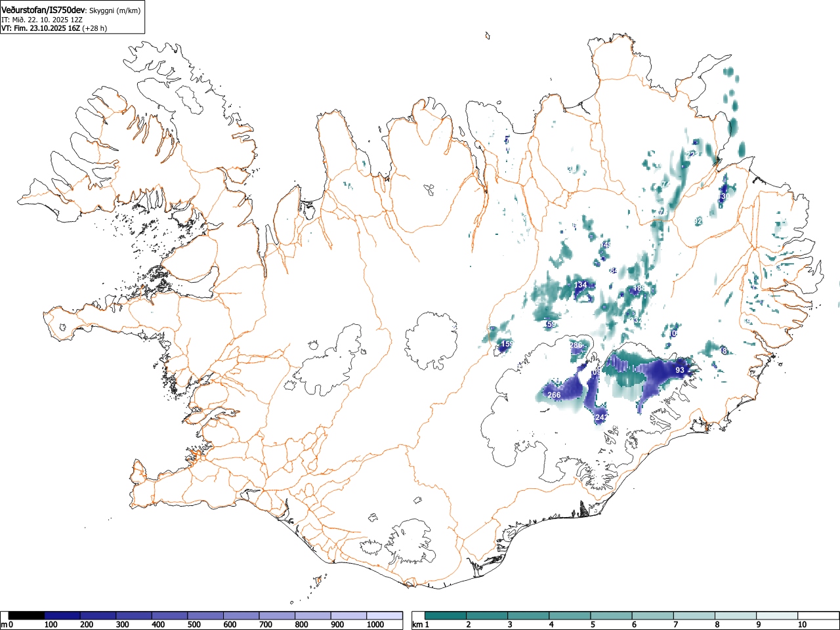Click the '93' visibility value on map
Image resolution: width=840 pixels, height=630 pixels.
pyautogui.click(x=680, y=370)
